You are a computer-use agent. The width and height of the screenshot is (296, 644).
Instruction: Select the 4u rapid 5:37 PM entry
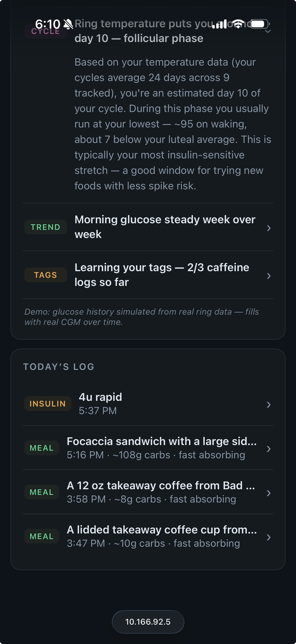coord(148,404)
